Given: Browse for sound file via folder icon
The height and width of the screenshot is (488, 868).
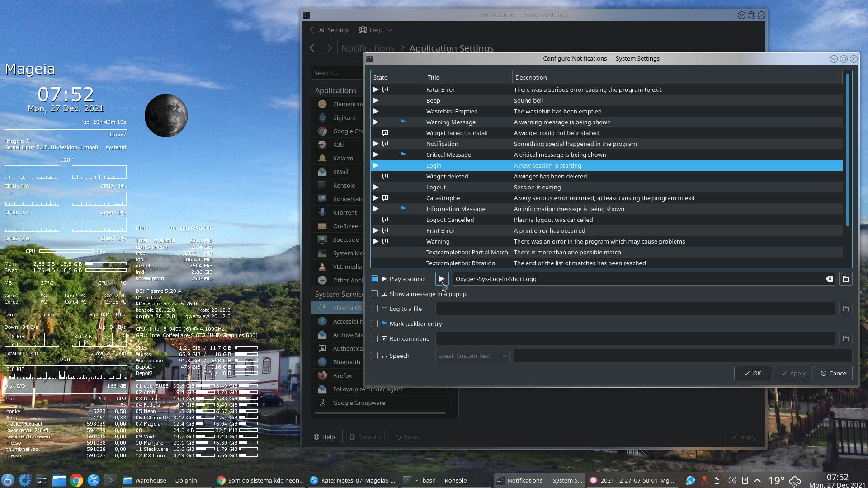Looking at the screenshot, I should [845, 279].
